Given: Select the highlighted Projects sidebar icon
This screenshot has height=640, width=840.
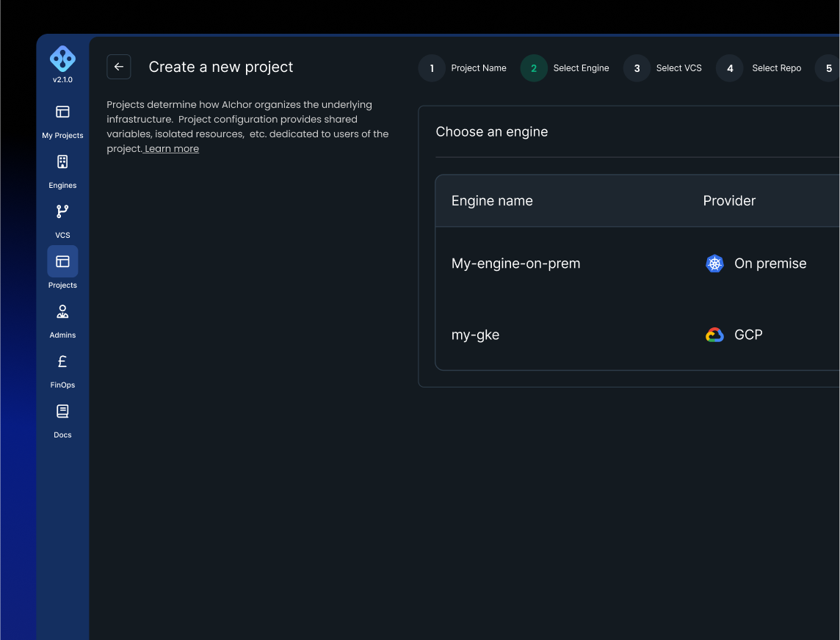Looking at the screenshot, I should (x=62, y=261).
